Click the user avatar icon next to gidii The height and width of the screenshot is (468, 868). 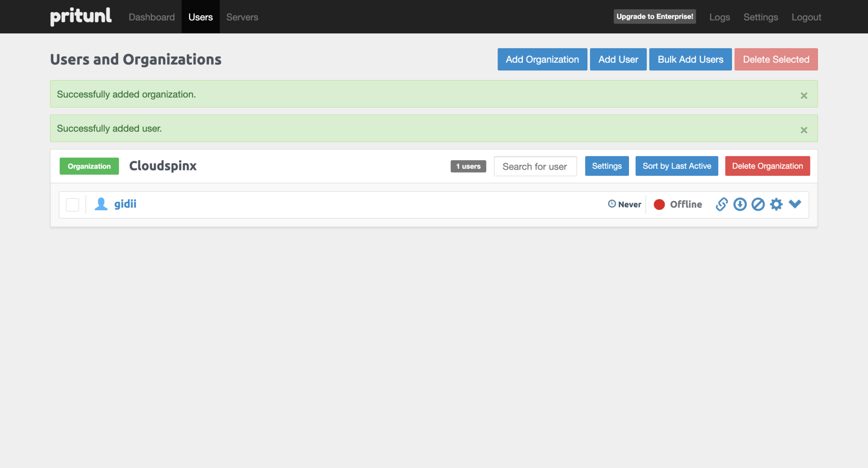(x=101, y=204)
